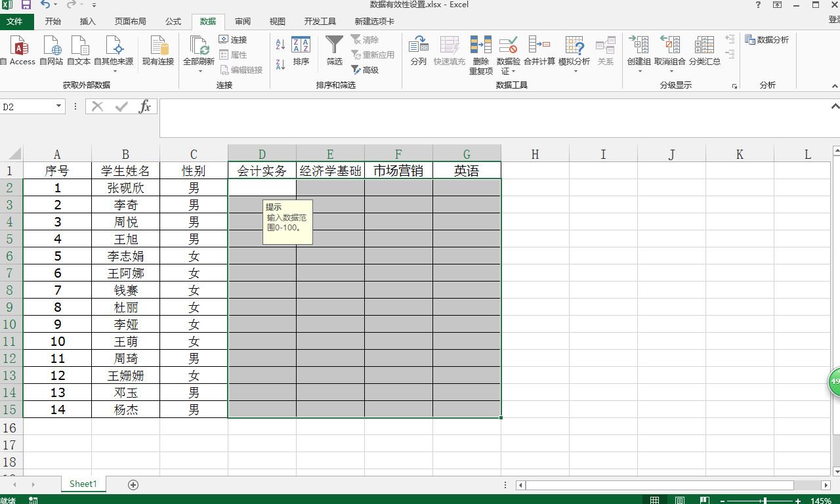
Task: Import data from website icon
Action: click(51, 51)
